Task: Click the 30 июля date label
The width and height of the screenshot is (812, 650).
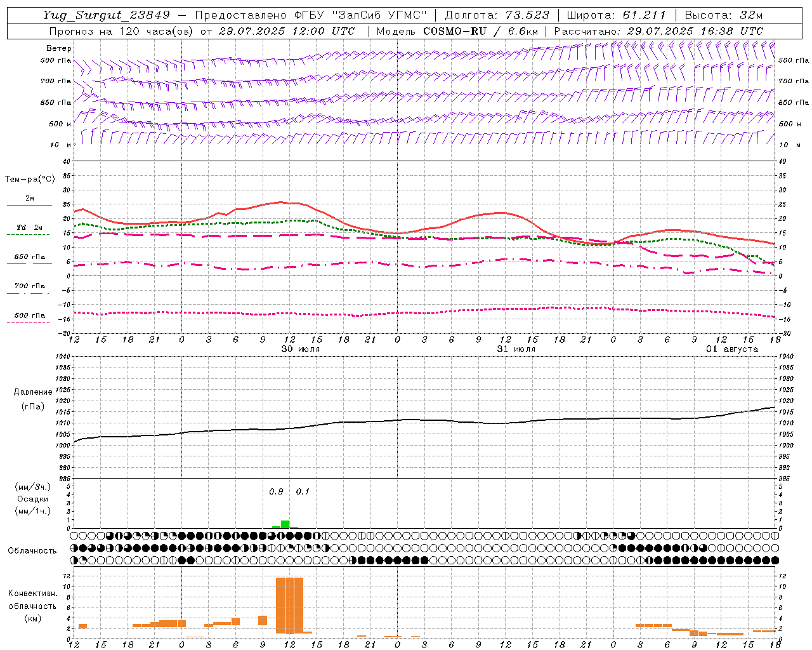Action: (x=301, y=349)
